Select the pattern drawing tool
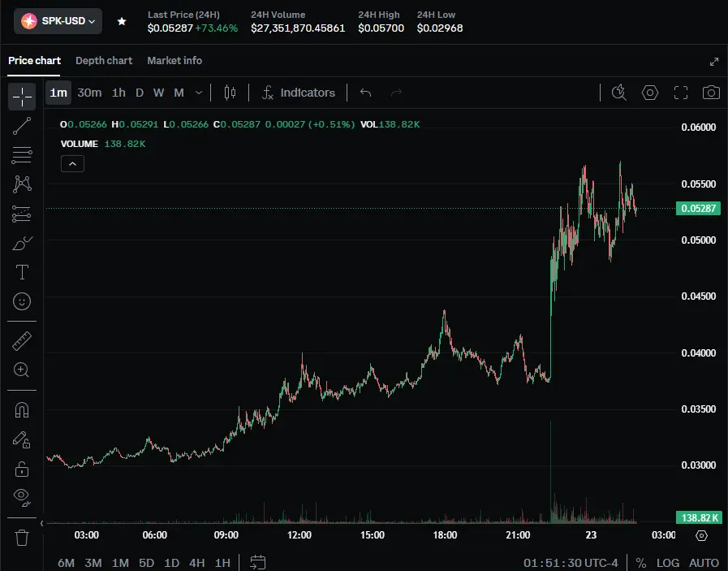Screen dimensions: 728x571 (22, 184)
